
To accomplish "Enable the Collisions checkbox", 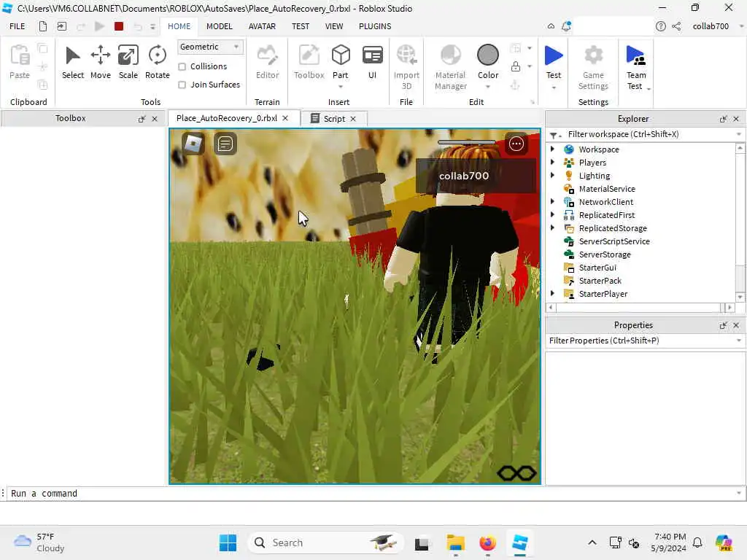I will click(182, 66).
